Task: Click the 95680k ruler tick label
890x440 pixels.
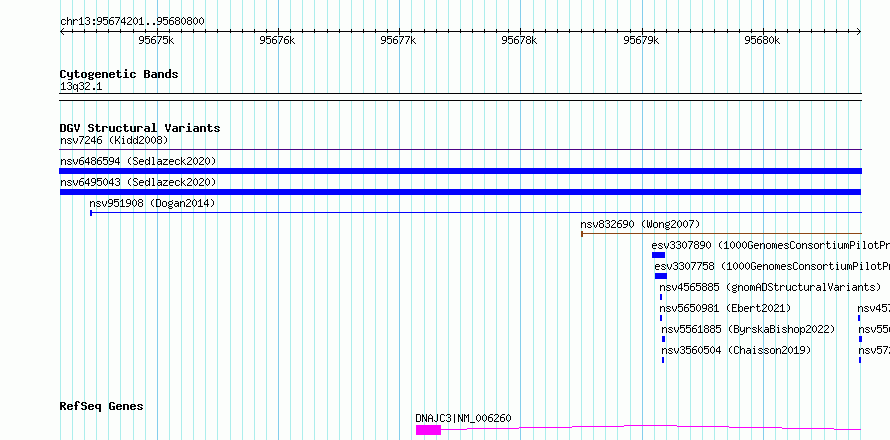Action: point(762,40)
